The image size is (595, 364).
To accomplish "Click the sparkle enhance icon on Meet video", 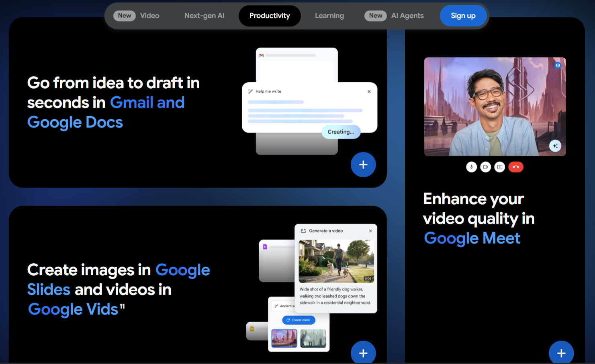I will click(x=555, y=146).
